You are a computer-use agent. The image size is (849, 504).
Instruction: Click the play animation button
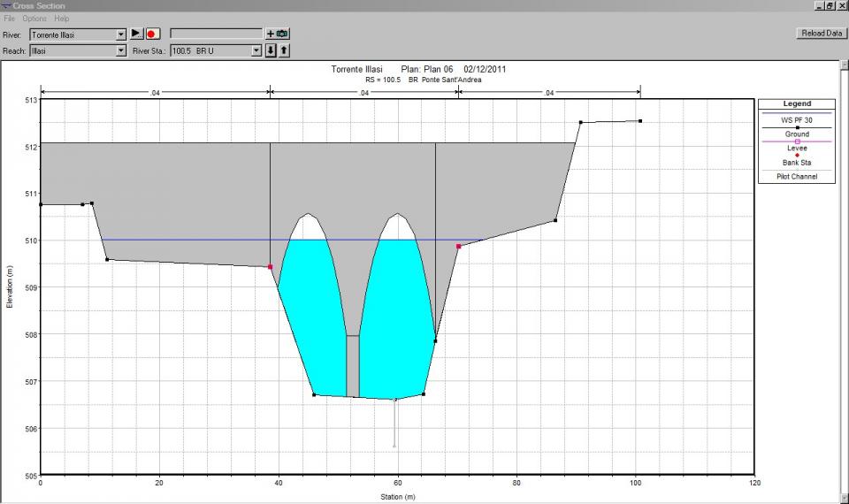click(x=136, y=34)
